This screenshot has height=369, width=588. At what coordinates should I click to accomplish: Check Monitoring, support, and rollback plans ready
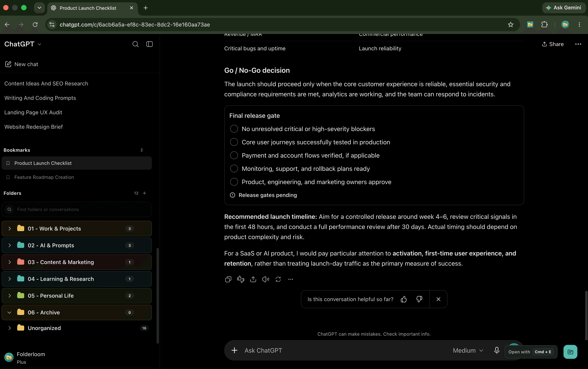(x=234, y=169)
